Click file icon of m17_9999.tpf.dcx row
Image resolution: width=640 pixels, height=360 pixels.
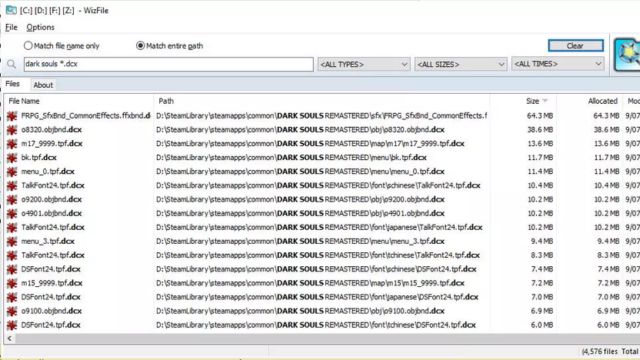click(x=12, y=144)
